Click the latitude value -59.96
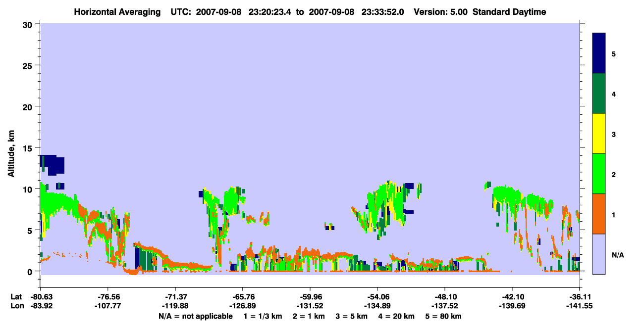644x330 pixels. click(x=310, y=297)
